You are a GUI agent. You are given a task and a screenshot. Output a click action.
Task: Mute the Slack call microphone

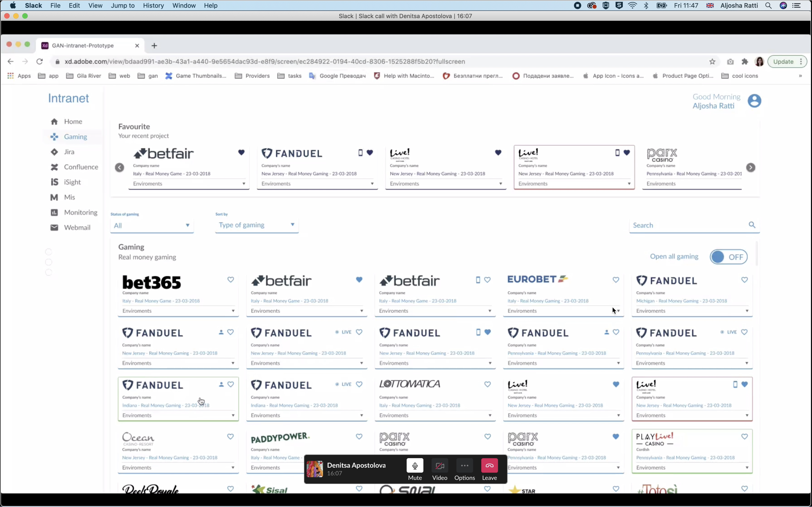[415, 466]
